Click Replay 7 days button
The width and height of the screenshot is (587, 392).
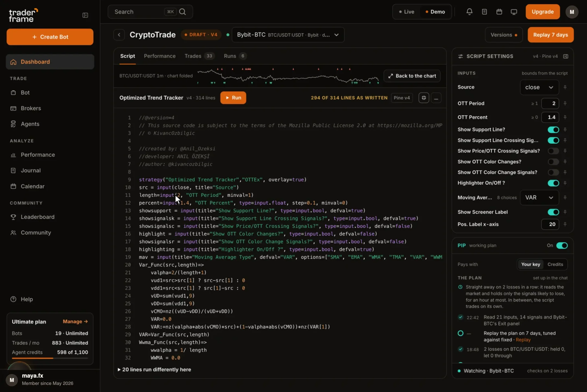pyautogui.click(x=551, y=35)
